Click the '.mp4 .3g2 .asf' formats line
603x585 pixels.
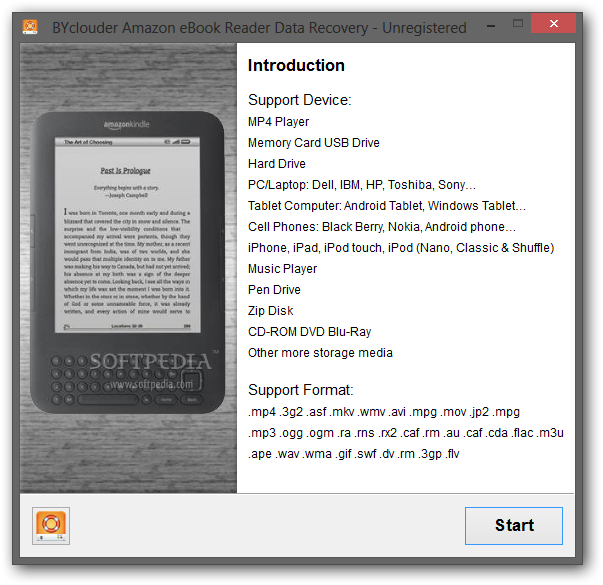[384, 412]
